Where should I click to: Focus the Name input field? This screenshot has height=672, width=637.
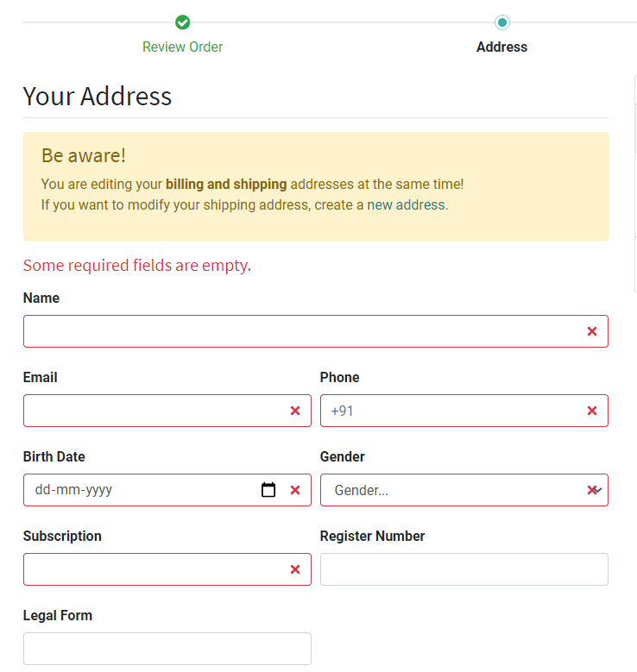tap(316, 331)
